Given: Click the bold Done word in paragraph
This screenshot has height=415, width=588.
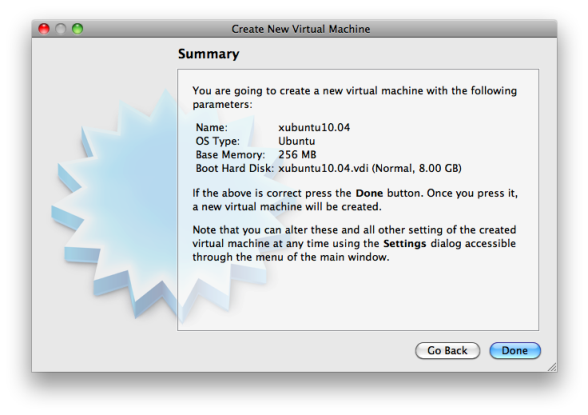Looking at the screenshot, I should (x=369, y=193).
